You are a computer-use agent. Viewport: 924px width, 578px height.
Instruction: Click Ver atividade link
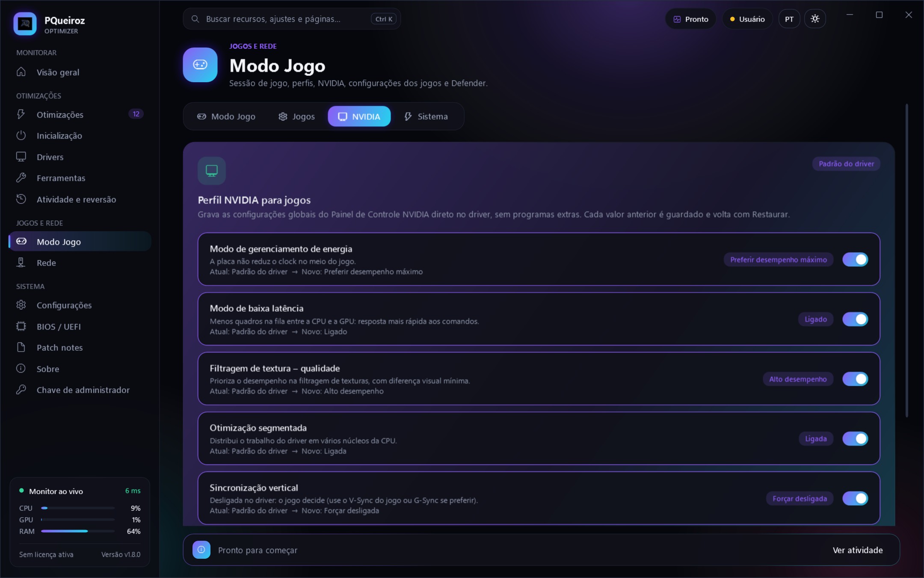[857, 550]
